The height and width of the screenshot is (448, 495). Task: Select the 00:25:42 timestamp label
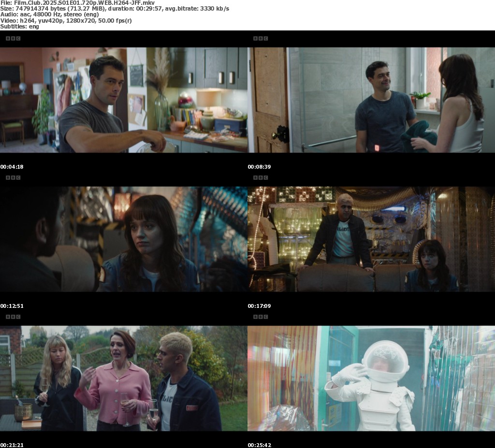coord(260,445)
